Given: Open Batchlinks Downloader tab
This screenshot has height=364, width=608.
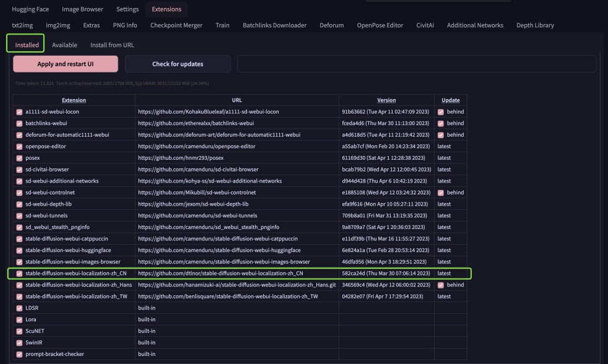Looking at the screenshot, I should [x=274, y=25].
